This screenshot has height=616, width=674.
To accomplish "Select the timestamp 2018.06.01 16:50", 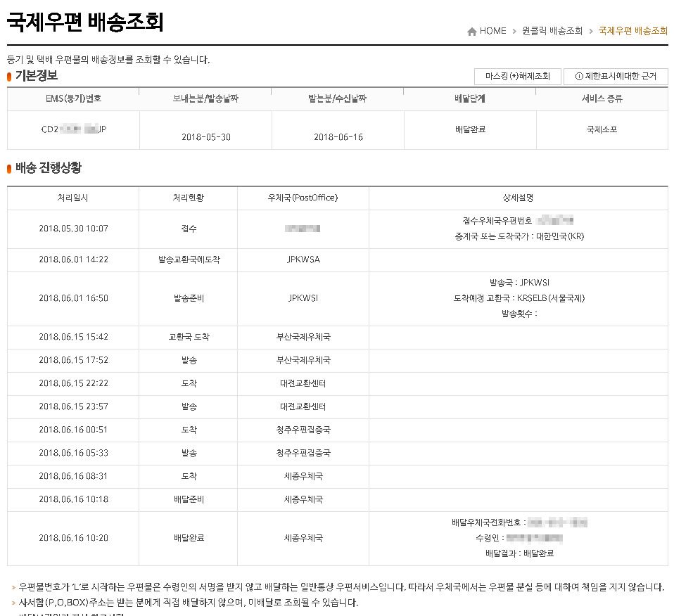I will [x=73, y=299].
